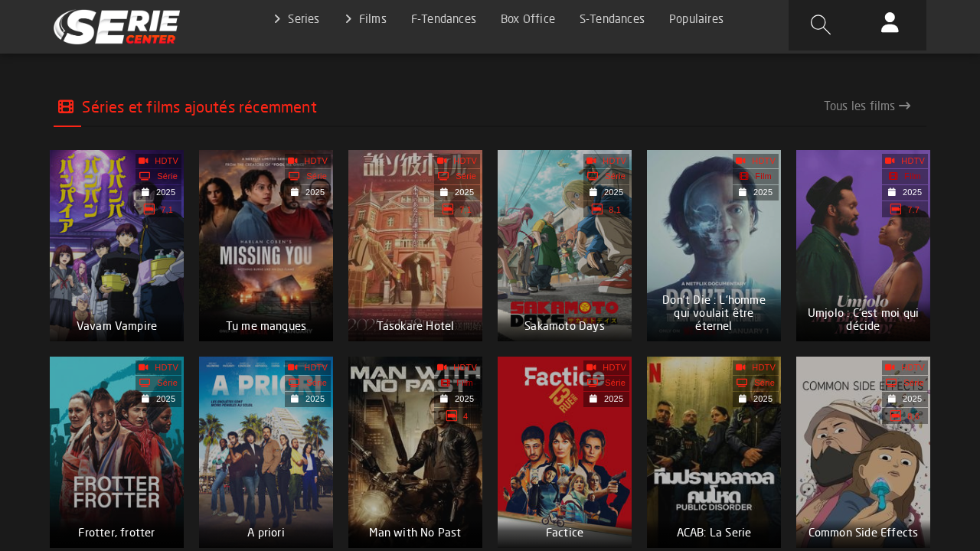Select the Frotter, frotter poster
Image resolution: width=980 pixels, height=551 pixels.
pyautogui.click(x=116, y=452)
